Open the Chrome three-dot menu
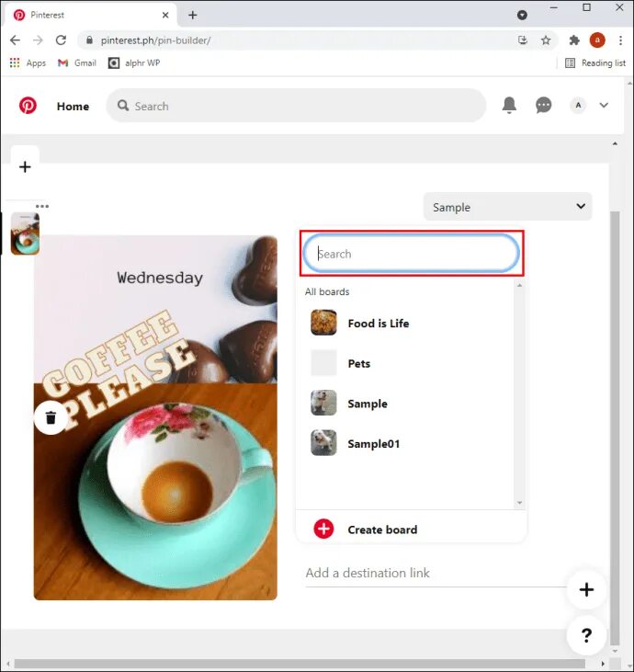 pos(620,40)
